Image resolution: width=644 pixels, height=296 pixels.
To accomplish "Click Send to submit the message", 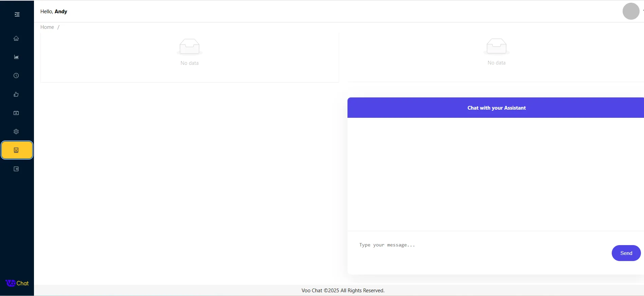I will 626,253.
